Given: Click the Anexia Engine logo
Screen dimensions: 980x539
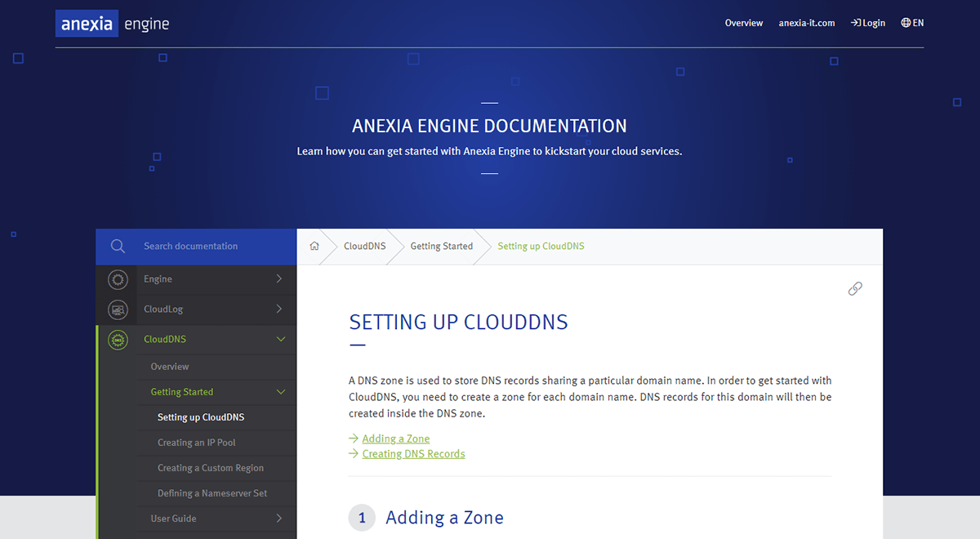Looking at the screenshot, I should 113,24.
